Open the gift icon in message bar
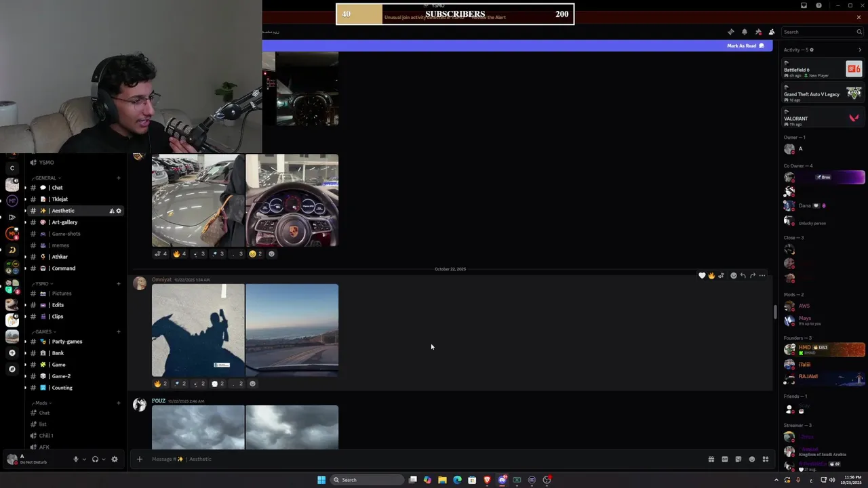The width and height of the screenshot is (868, 488). [711, 459]
